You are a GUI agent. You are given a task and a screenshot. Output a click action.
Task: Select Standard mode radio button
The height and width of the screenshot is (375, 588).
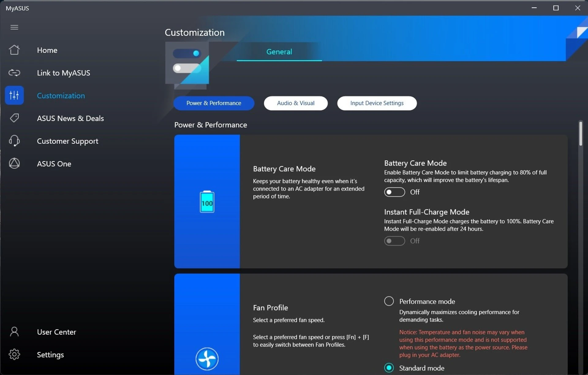pos(389,368)
